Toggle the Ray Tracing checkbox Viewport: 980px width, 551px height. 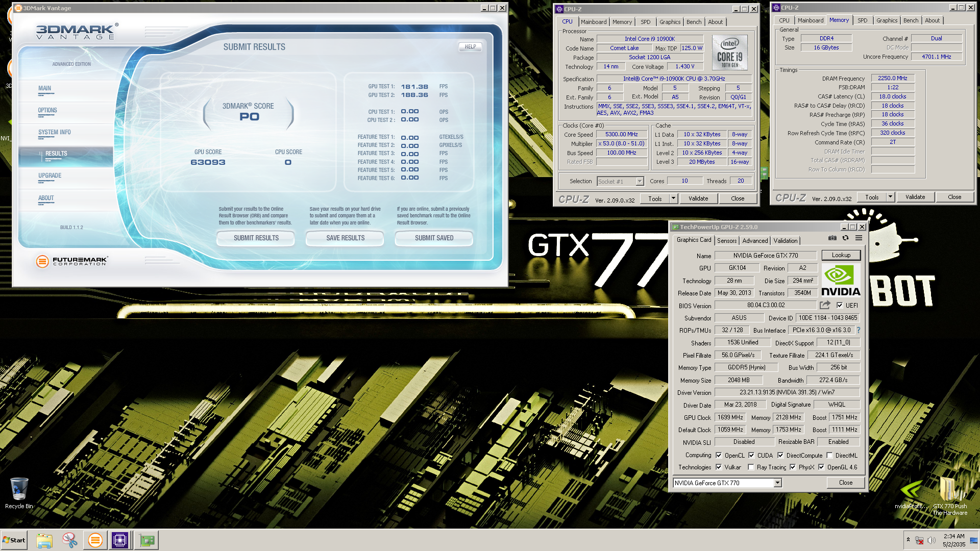pos(751,467)
